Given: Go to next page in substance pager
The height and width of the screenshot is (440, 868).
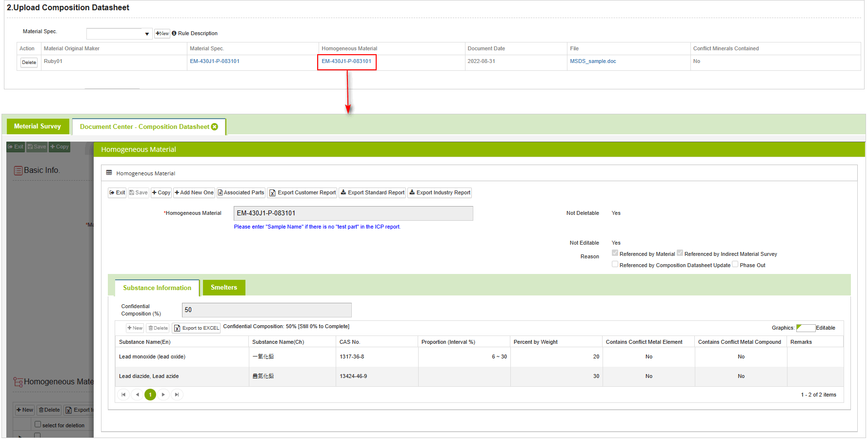Looking at the screenshot, I should [x=163, y=395].
